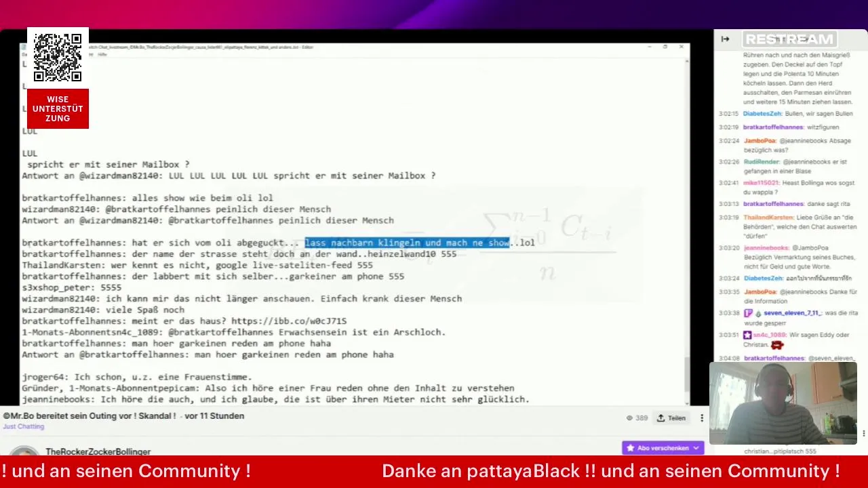Screen dimensions: 868x488
Task: Click username JamboPoa at 3:02:24
Action: 759,141
